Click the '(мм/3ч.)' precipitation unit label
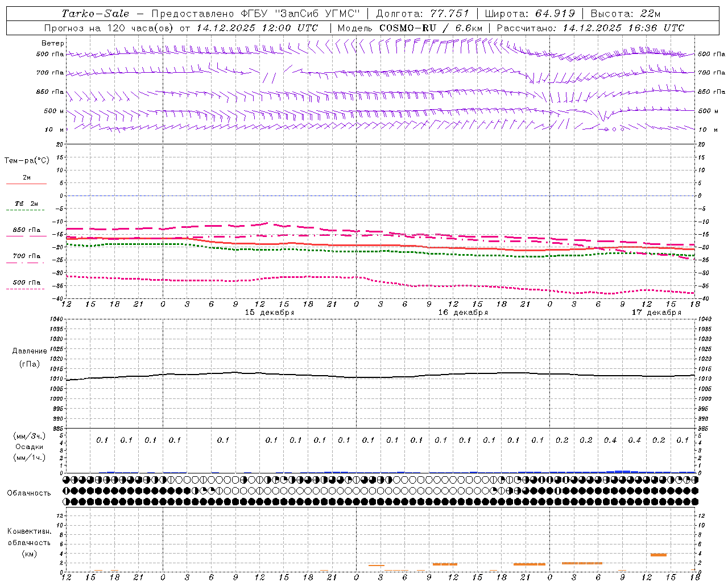Image resolution: width=728 pixels, height=582 pixels. 30,436
